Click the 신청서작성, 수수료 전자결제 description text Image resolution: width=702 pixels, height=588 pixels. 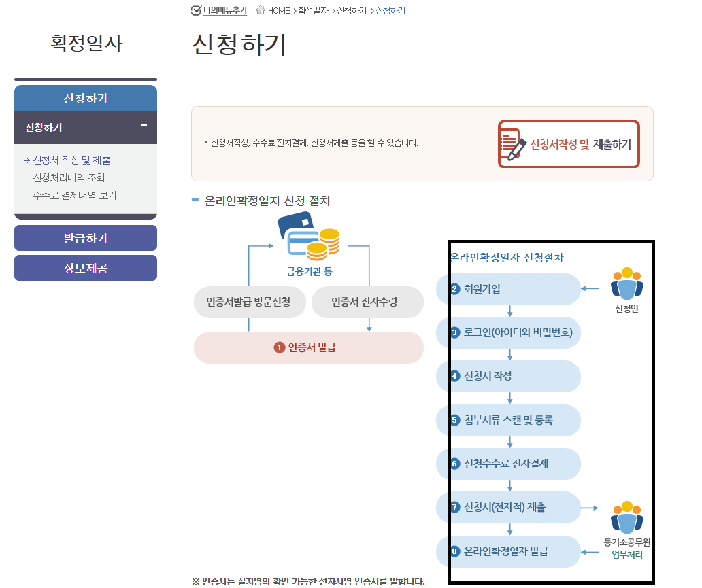coord(314,143)
